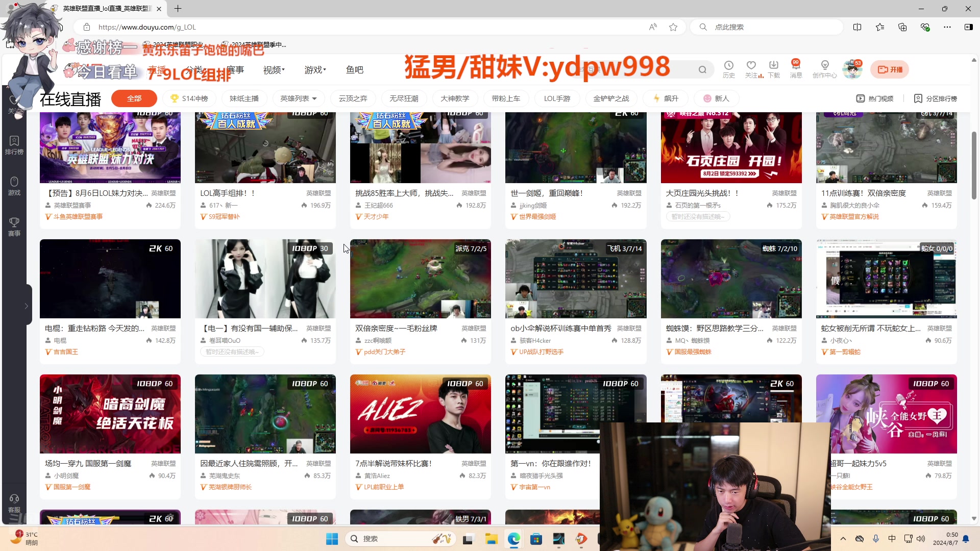Viewport: 980px width, 551px height.
Task: Click the browser address bar URL
Action: (x=147, y=27)
